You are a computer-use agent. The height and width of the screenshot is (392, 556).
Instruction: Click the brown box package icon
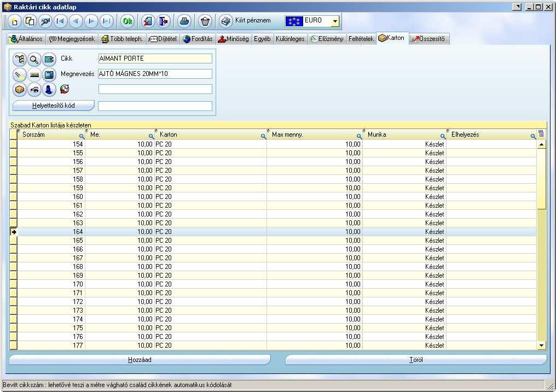point(20,90)
